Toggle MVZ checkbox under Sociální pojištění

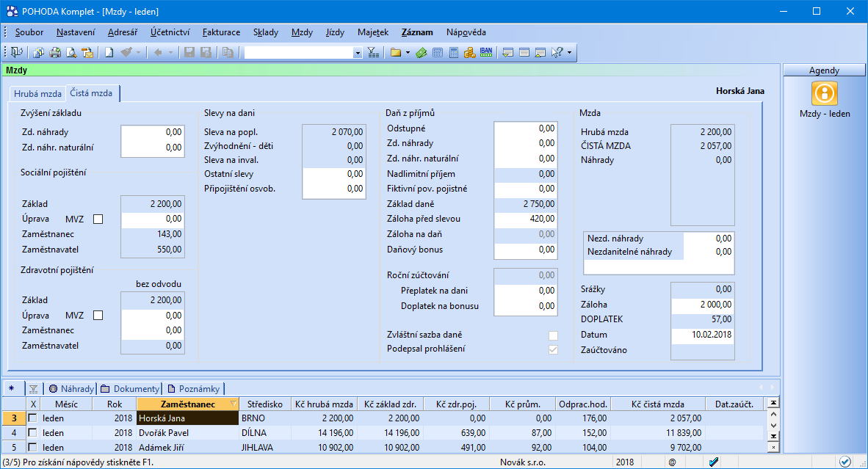tap(98, 219)
